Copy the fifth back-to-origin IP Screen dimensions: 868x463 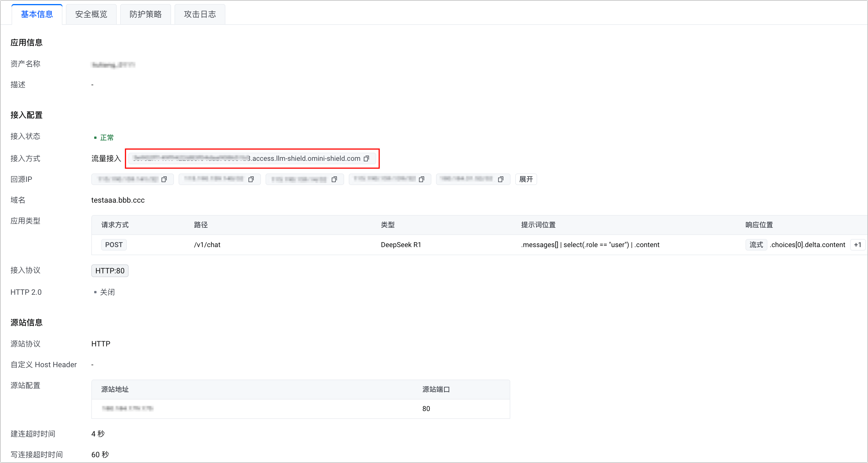pyautogui.click(x=501, y=180)
